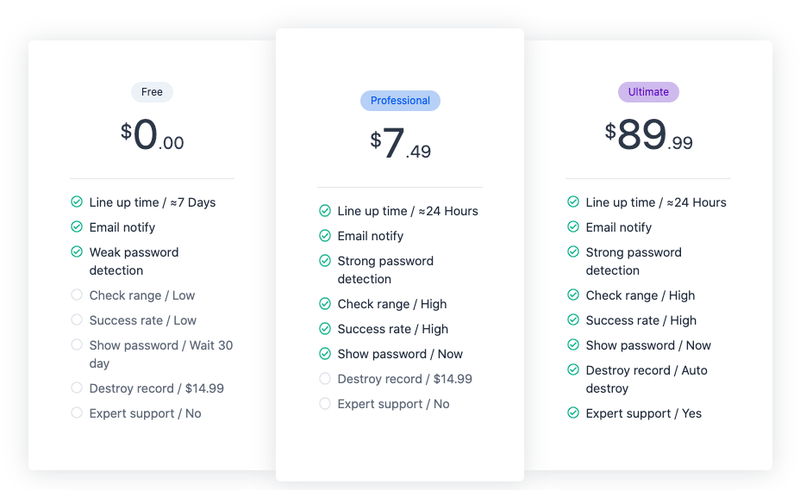Click Professional Strong password detection text
This screenshot has width=800, height=490.
(386, 270)
